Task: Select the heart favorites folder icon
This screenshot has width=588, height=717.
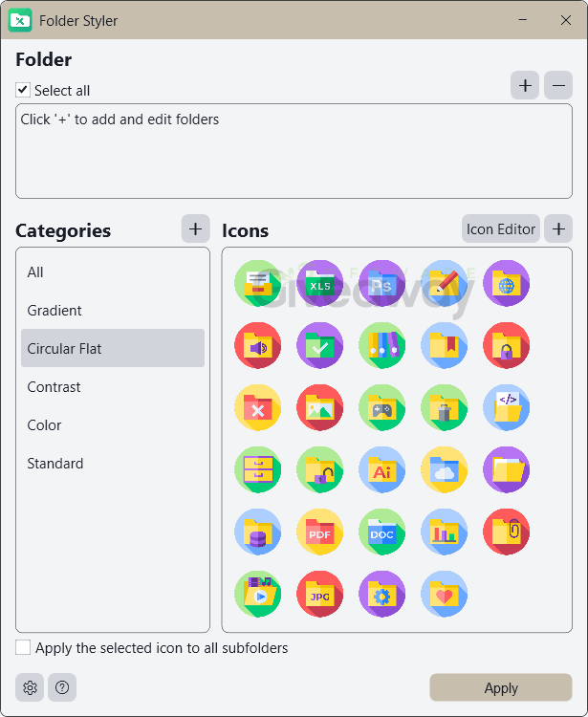Action: click(445, 594)
